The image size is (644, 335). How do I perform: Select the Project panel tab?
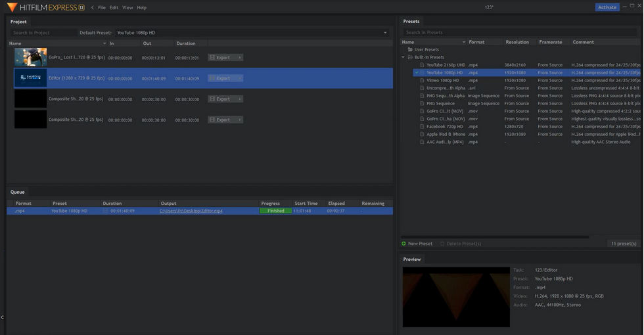pos(18,21)
